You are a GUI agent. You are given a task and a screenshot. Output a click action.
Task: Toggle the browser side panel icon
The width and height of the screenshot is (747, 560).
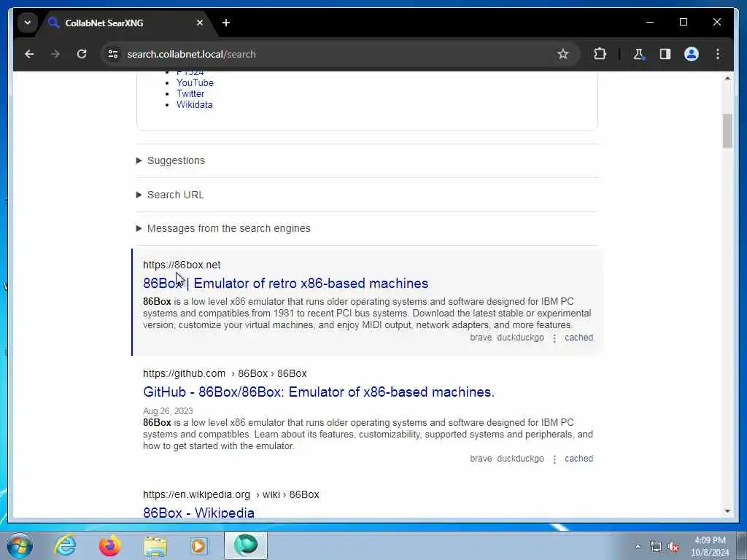(665, 54)
